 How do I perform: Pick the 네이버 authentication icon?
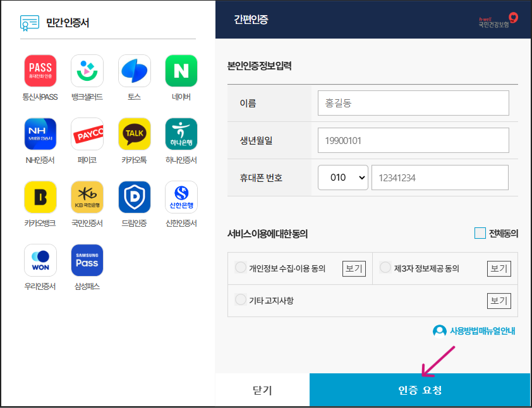click(181, 70)
